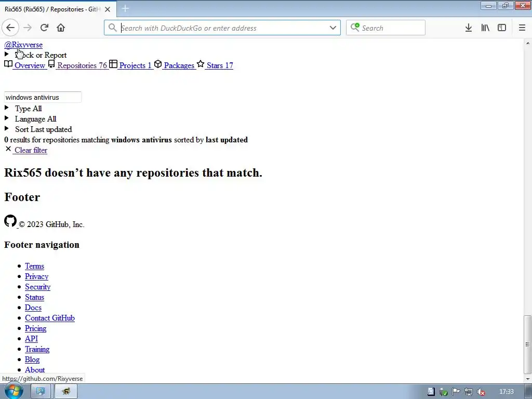Viewport: 532px width, 399px height.
Task: Open the Firefox home page
Action: tap(61, 28)
